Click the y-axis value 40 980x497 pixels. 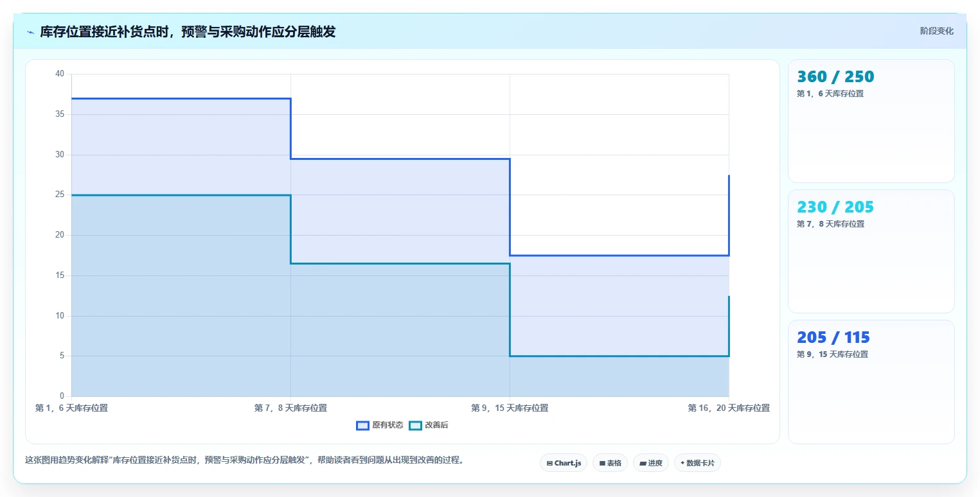60,74
